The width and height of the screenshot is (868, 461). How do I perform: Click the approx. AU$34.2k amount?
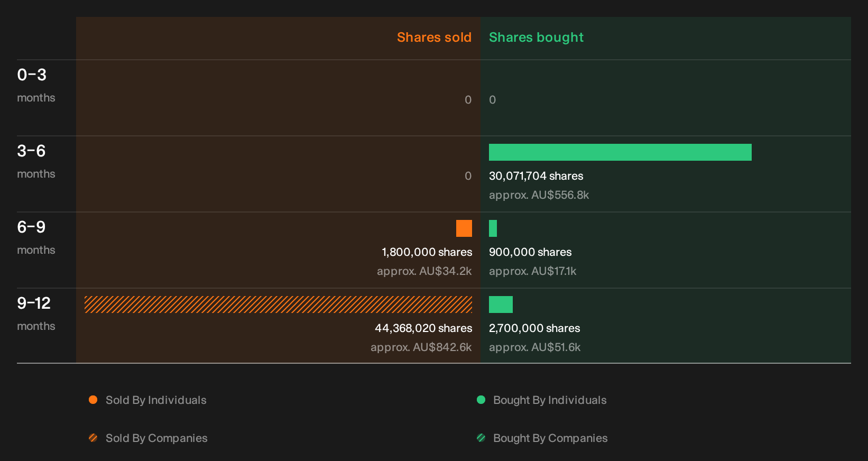point(424,271)
